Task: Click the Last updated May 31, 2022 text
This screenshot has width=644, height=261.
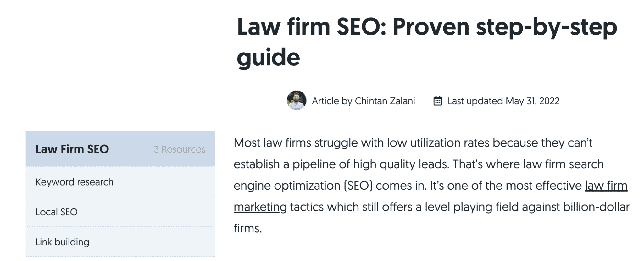Action: tap(503, 101)
